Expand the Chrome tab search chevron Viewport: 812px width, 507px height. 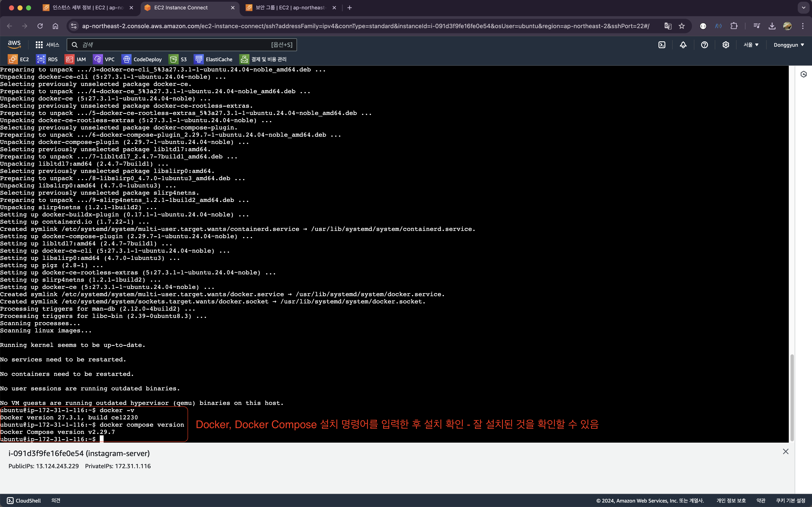(x=803, y=7)
